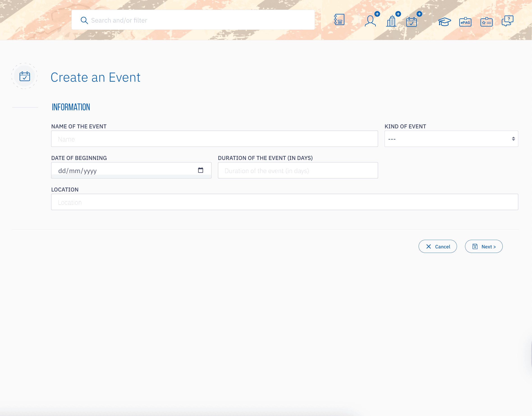Open the graduation cap education icon
This screenshot has height=416, width=532.
444,22
